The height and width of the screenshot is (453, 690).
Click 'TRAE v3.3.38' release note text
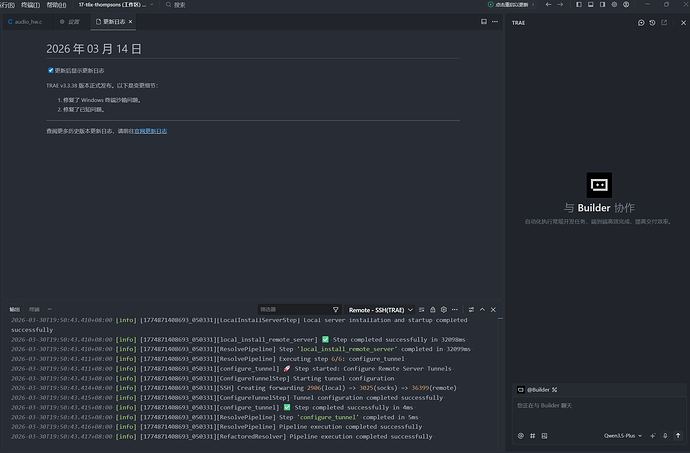click(x=102, y=86)
